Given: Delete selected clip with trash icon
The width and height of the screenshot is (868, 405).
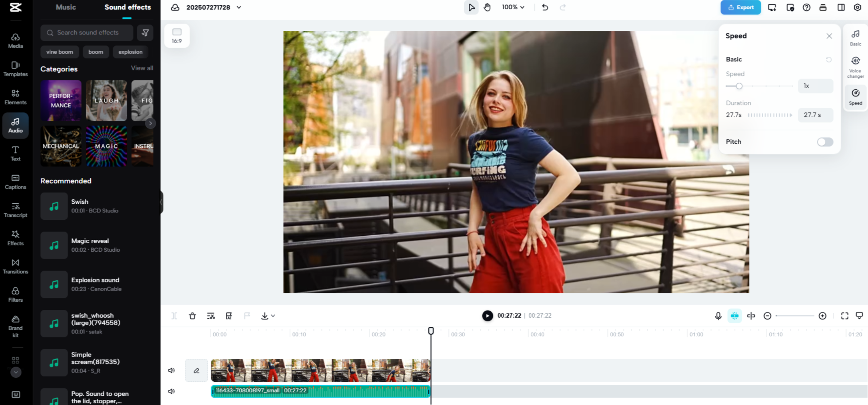Looking at the screenshot, I should [x=192, y=316].
